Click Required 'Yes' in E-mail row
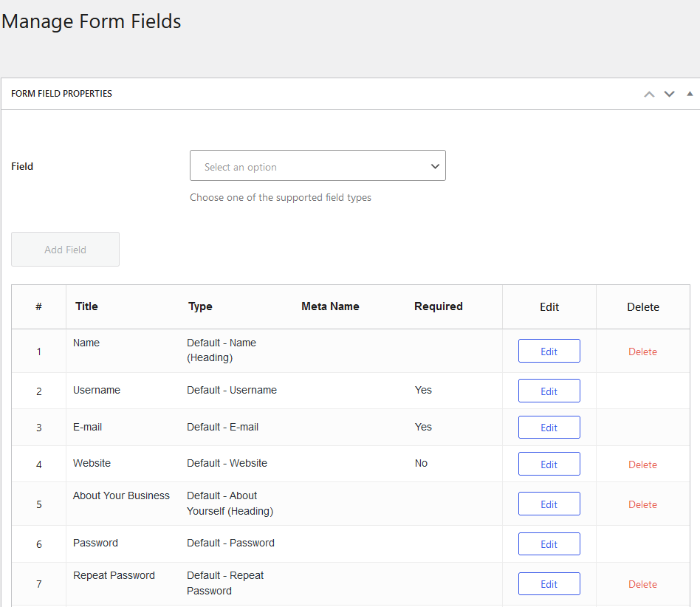 (x=423, y=427)
